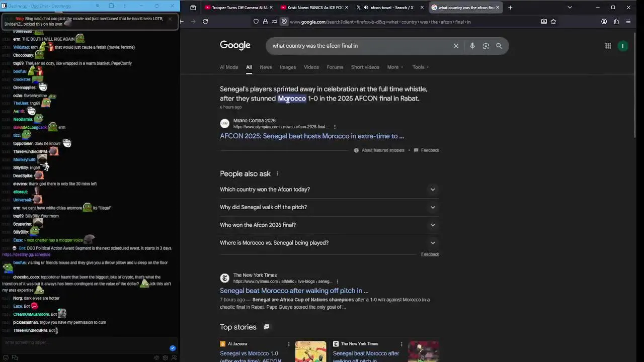The width and height of the screenshot is (644, 362).
Task: Select the Short videos tab
Action: pos(365,67)
